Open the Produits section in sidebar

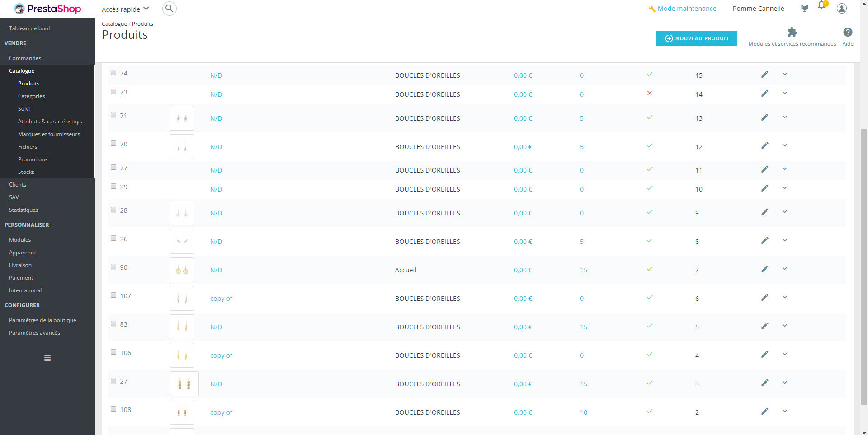[x=28, y=83]
